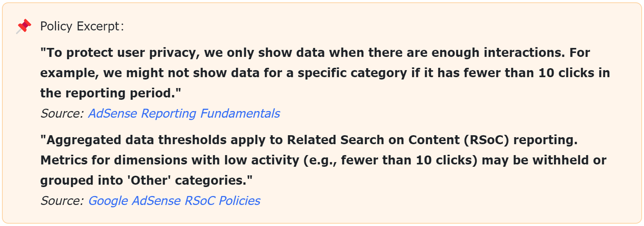Click the red pushpin icon
Image resolution: width=644 pixels, height=226 pixels.
click(x=24, y=26)
